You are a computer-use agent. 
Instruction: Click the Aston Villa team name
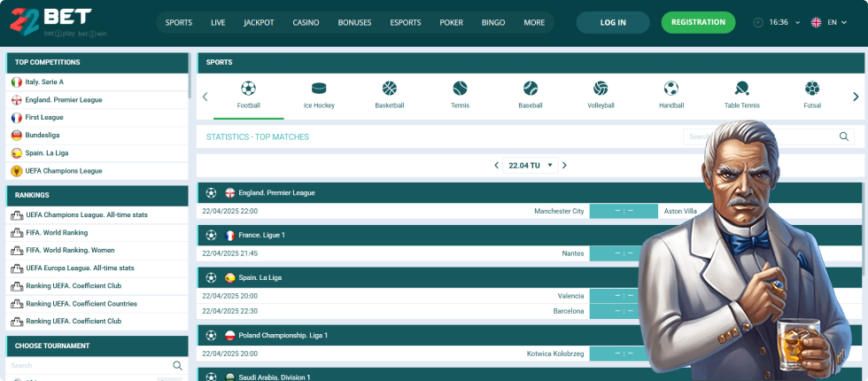pos(680,212)
